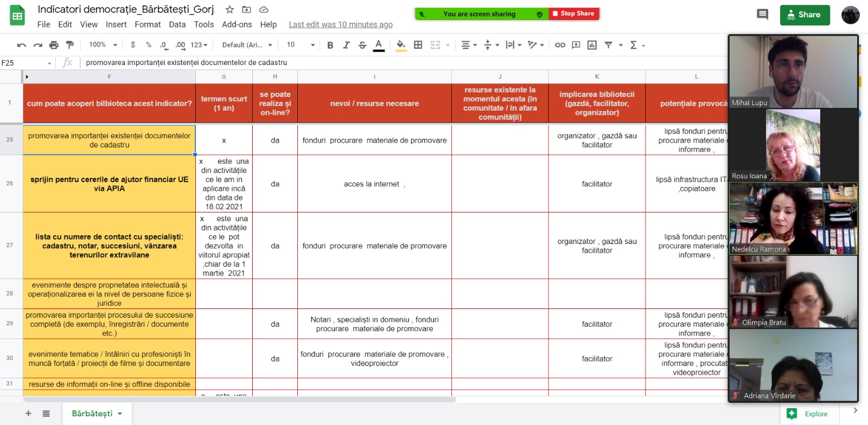Insert chart icon in toolbar
This screenshot has width=868, height=425.
click(x=592, y=45)
